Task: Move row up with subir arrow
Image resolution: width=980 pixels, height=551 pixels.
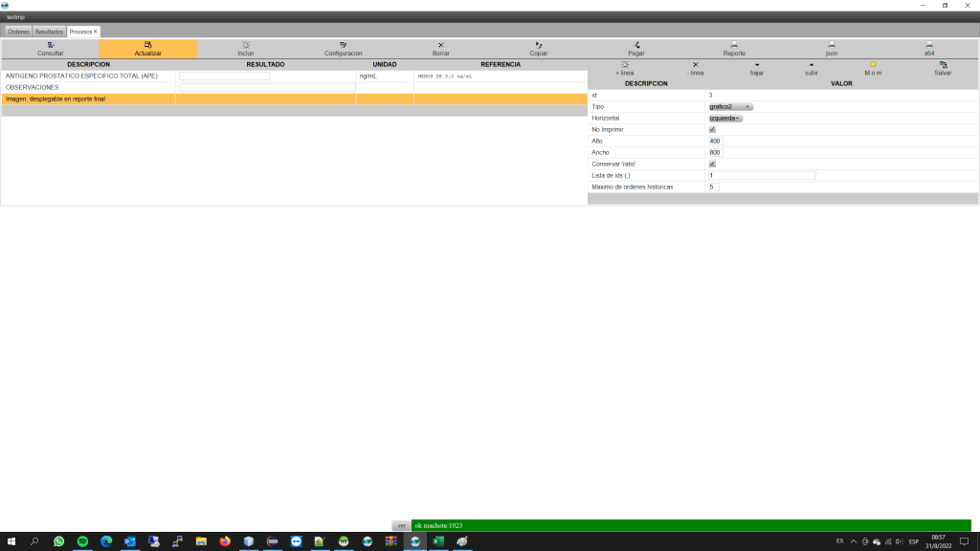Action: point(812,64)
